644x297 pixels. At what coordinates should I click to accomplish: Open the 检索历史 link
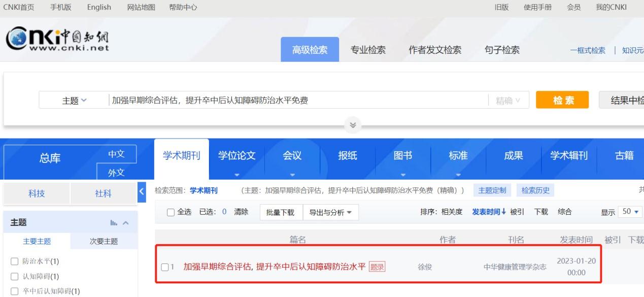[x=535, y=190]
